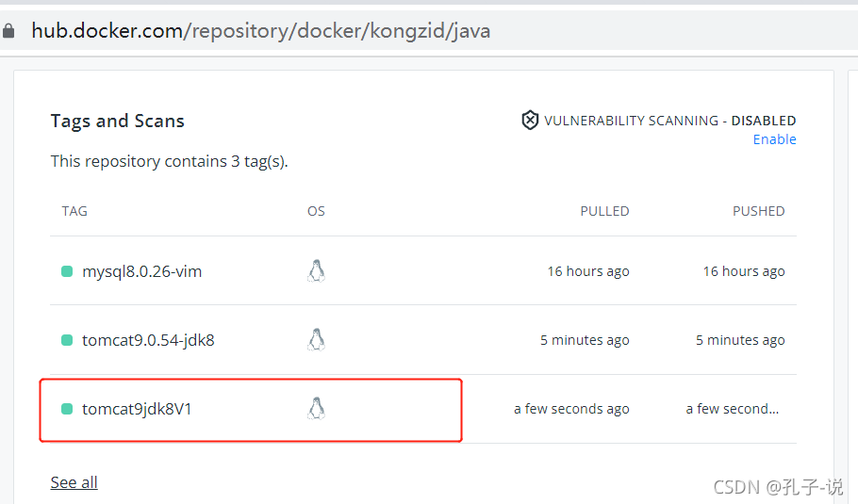Image resolution: width=858 pixels, height=504 pixels.
Task: Click the Linux penguin icon for mysql8.0.26-vim
Action: coord(316,271)
